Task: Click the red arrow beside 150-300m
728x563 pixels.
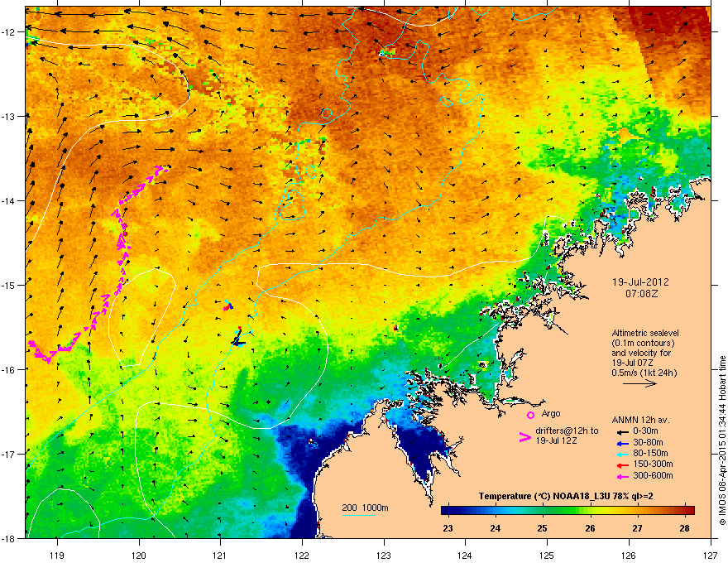Action: coord(622,464)
